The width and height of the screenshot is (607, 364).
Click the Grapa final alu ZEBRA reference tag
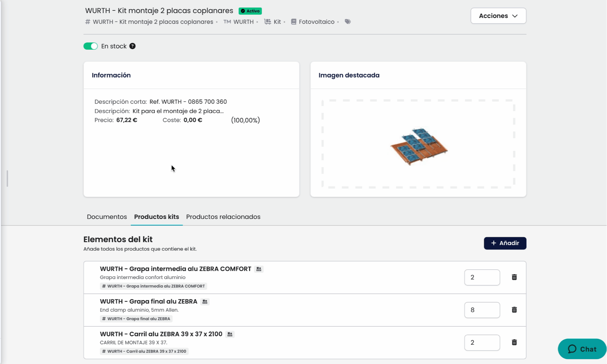click(x=136, y=319)
